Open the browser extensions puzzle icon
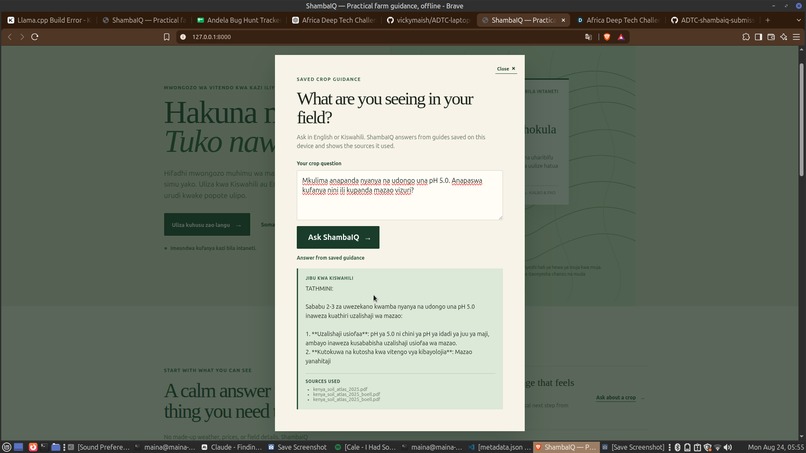Screen dimensions: 806x453 [x=746, y=37]
